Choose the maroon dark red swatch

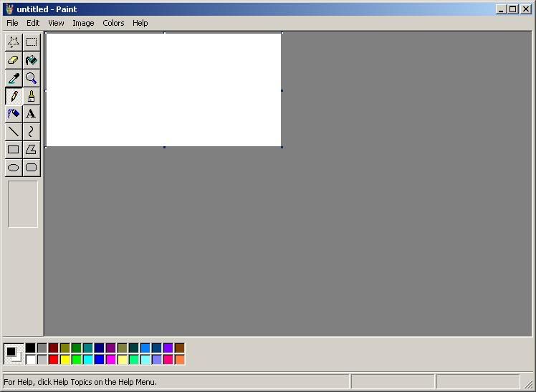[x=53, y=348]
